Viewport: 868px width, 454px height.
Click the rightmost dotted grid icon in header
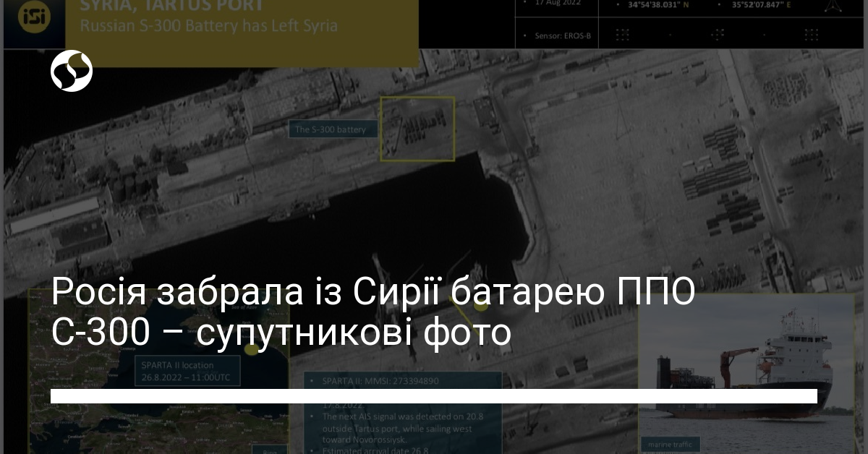tap(812, 35)
